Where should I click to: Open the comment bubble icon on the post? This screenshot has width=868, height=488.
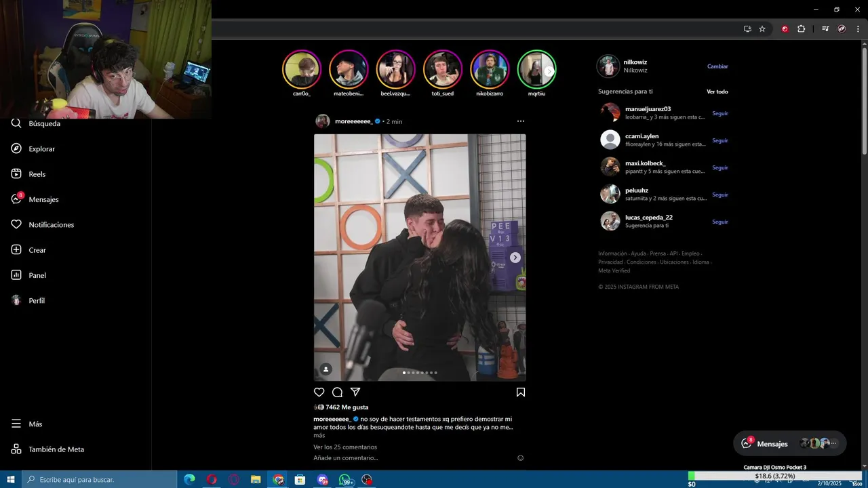click(337, 392)
